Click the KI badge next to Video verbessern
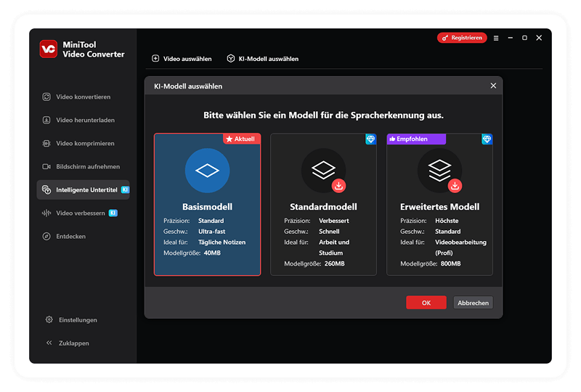The height and width of the screenshot is (392, 581). point(113,213)
